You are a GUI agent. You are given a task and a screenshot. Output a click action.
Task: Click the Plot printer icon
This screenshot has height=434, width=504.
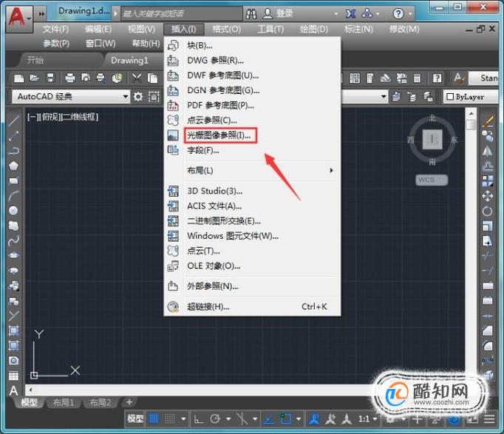(69, 78)
